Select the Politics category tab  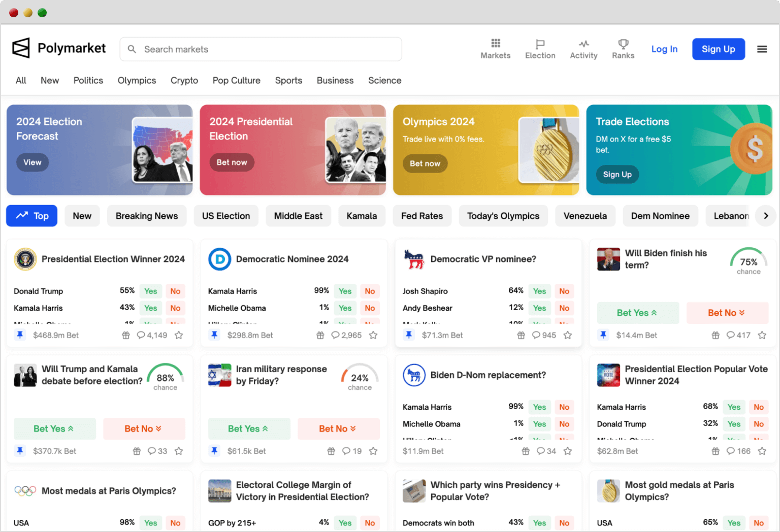[88, 80]
